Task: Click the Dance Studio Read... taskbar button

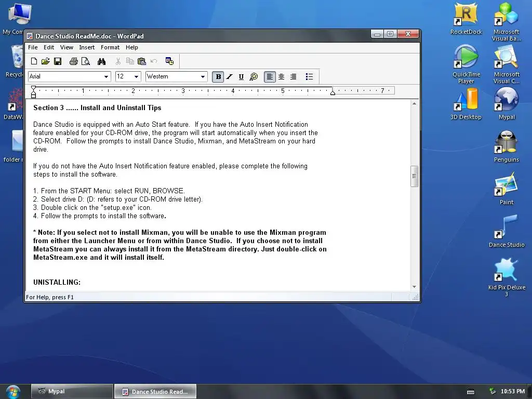Action: point(155,392)
